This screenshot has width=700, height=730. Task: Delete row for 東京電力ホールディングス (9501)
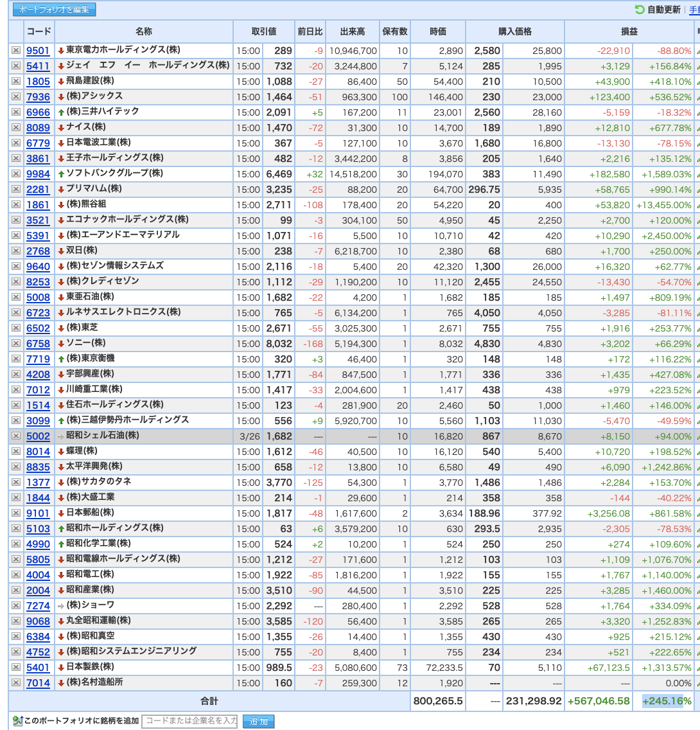pos(16,50)
